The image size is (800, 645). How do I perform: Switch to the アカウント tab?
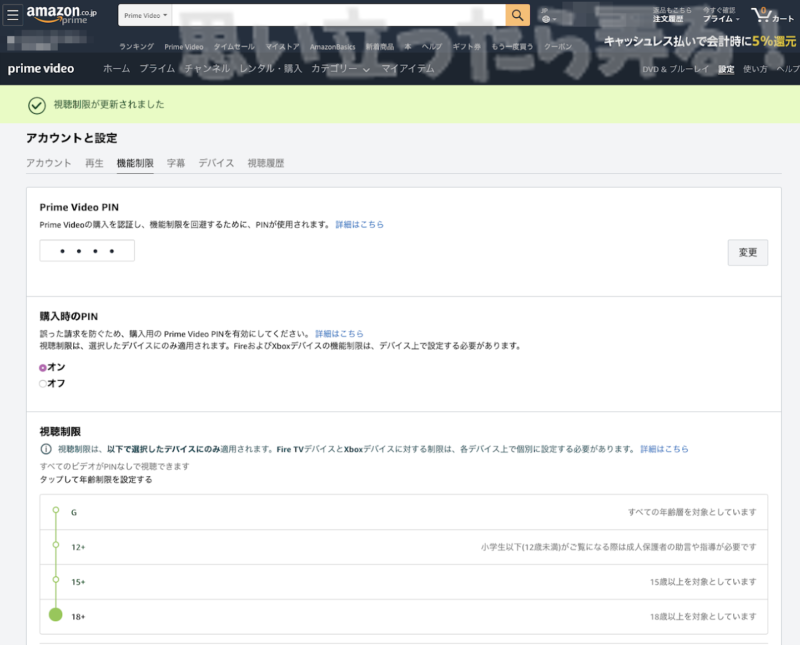click(x=48, y=163)
